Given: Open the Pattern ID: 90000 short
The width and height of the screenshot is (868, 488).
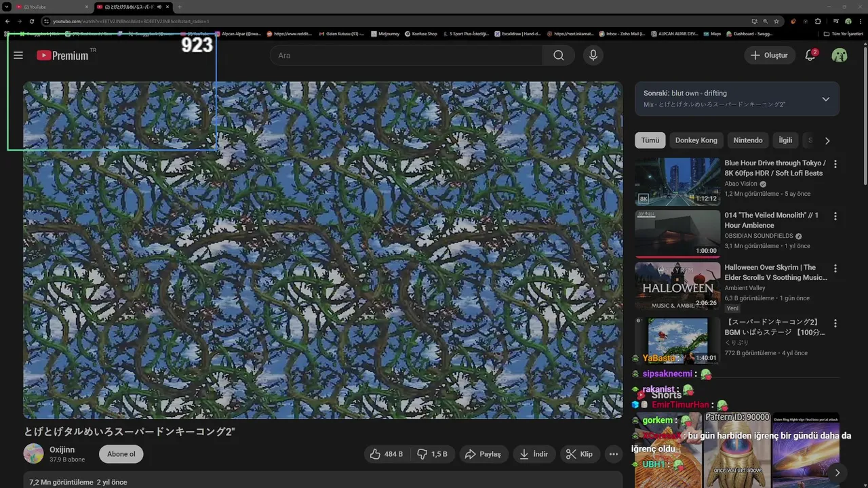Looking at the screenshot, I should (737, 450).
